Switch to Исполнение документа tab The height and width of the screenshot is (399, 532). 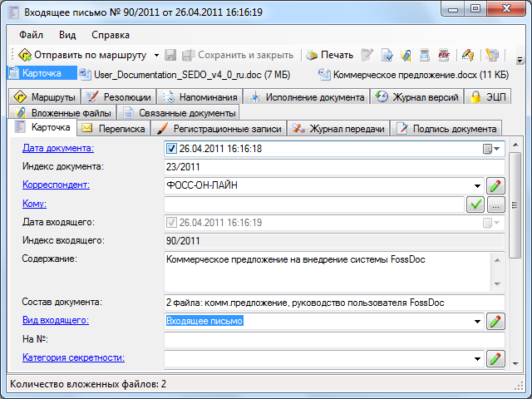(307, 97)
